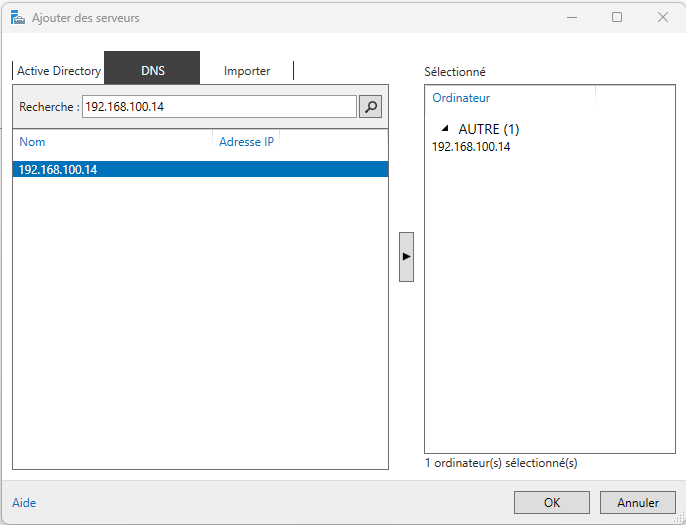Close the Ajouter des serveurs dialog
This screenshot has height=525, width=686.
[663, 17]
